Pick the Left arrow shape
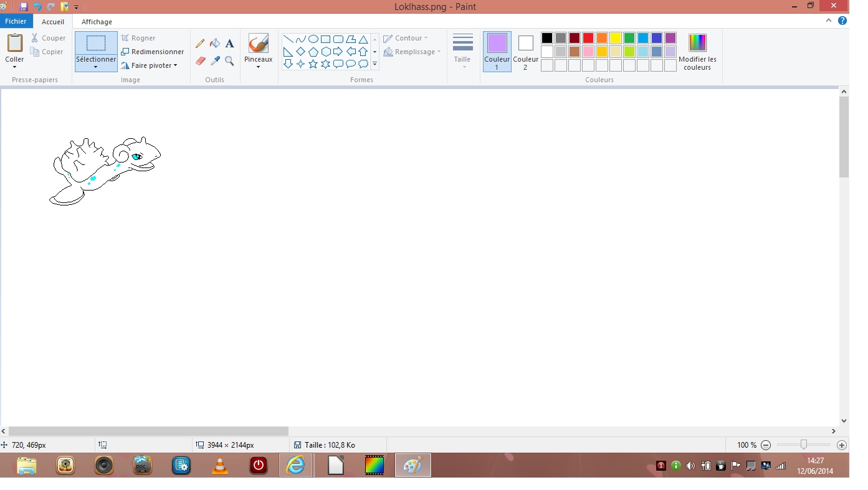The height and width of the screenshot is (490, 868). 351,52
